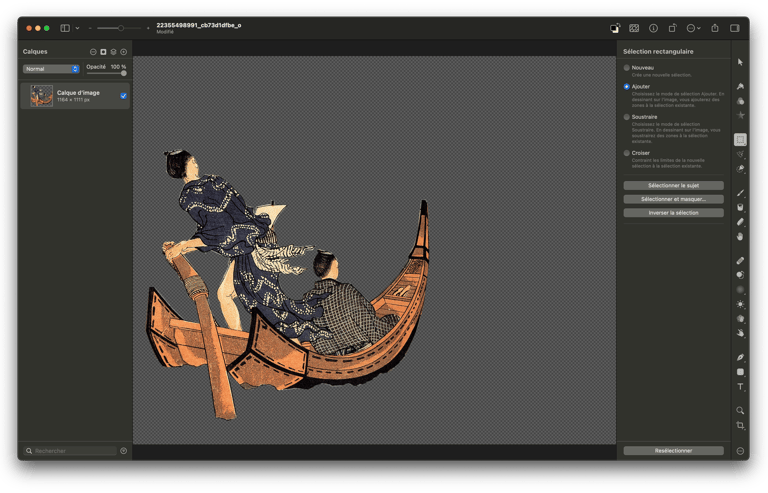Screen dimensions: 768x493
Task: Open the filter icon beside Rechercher
Action: [123, 451]
